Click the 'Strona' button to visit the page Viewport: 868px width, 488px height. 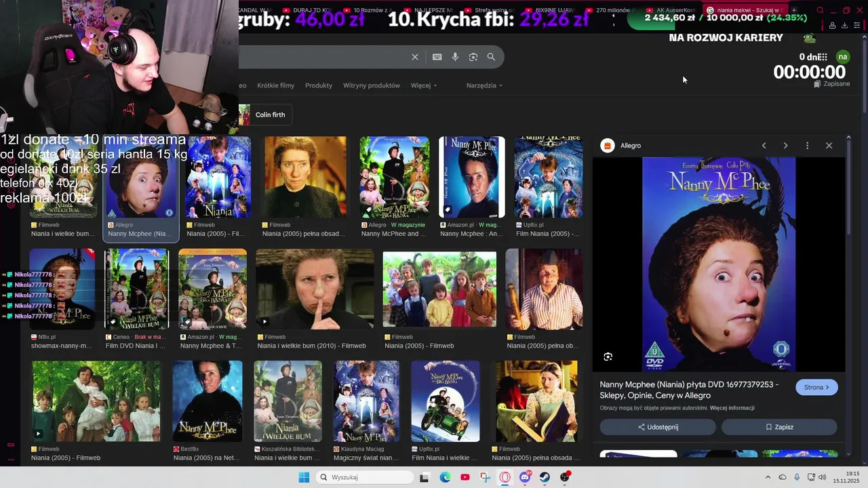click(x=816, y=387)
